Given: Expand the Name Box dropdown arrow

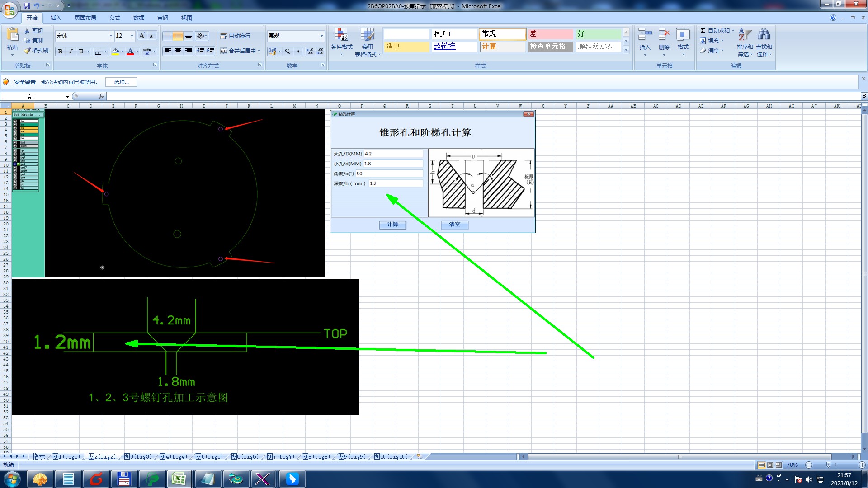Looking at the screenshot, I should click(67, 97).
